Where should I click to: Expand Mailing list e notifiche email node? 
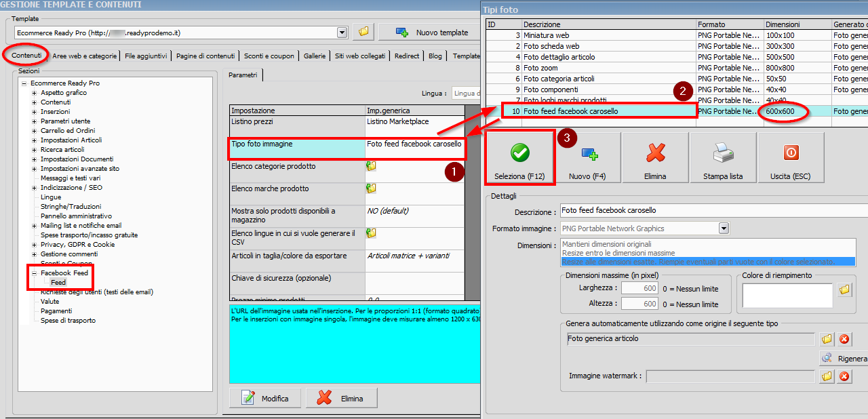click(35, 226)
